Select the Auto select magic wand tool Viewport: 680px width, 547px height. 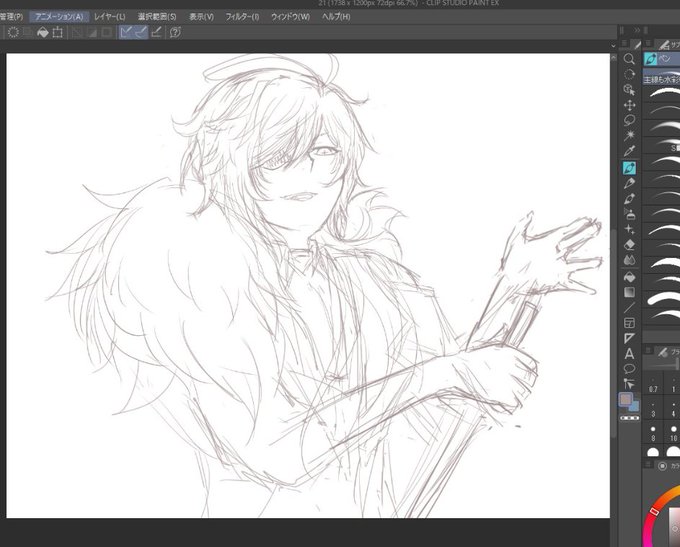629,136
